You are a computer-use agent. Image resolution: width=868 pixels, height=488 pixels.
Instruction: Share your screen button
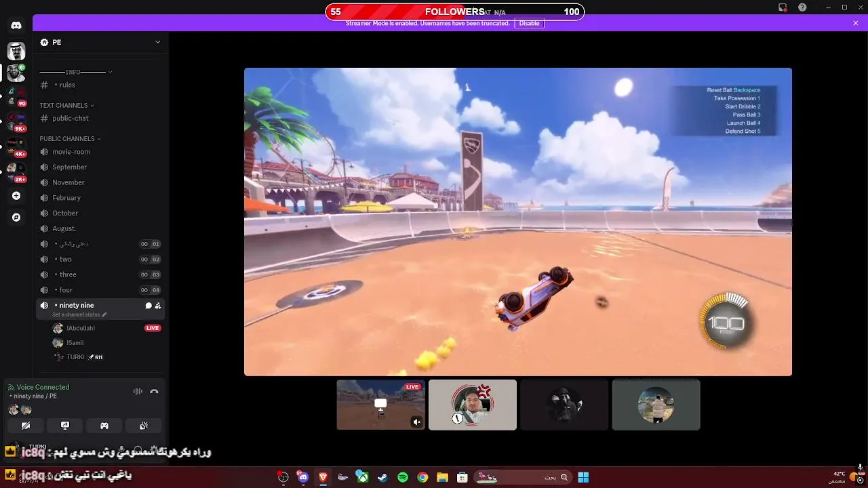click(x=65, y=426)
